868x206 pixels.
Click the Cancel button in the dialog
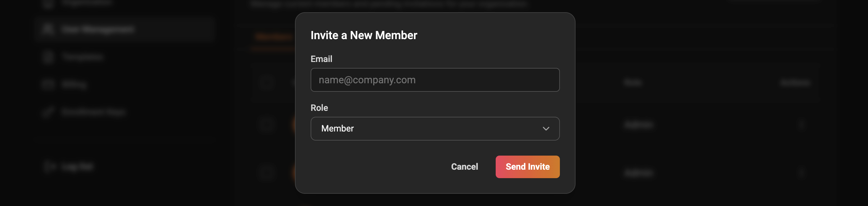point(464,167)
